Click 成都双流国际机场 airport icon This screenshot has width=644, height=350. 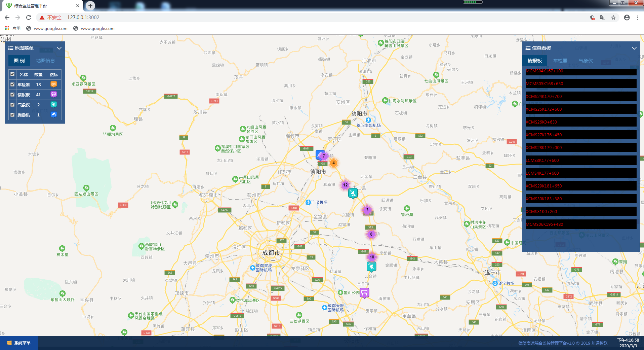coord(253,268)
